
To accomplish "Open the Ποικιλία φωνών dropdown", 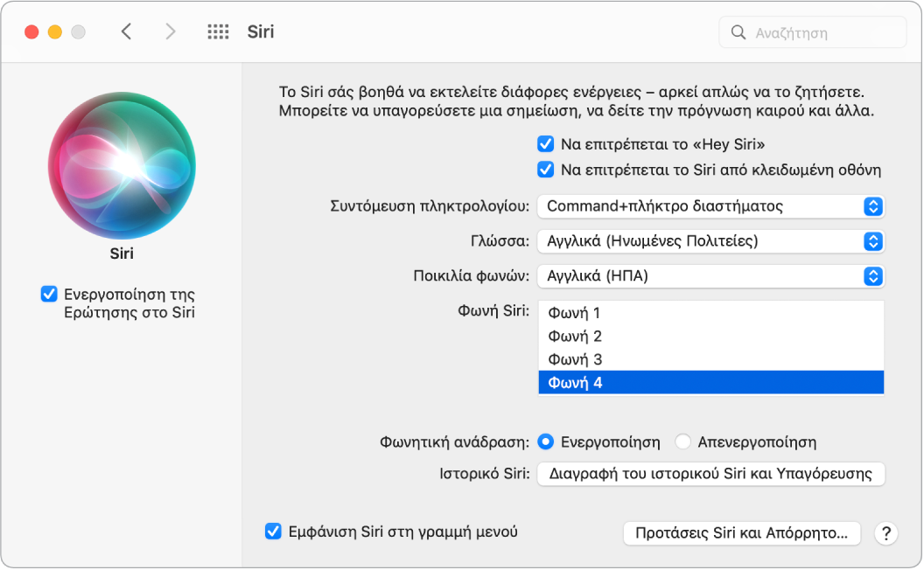I will 710,276.
